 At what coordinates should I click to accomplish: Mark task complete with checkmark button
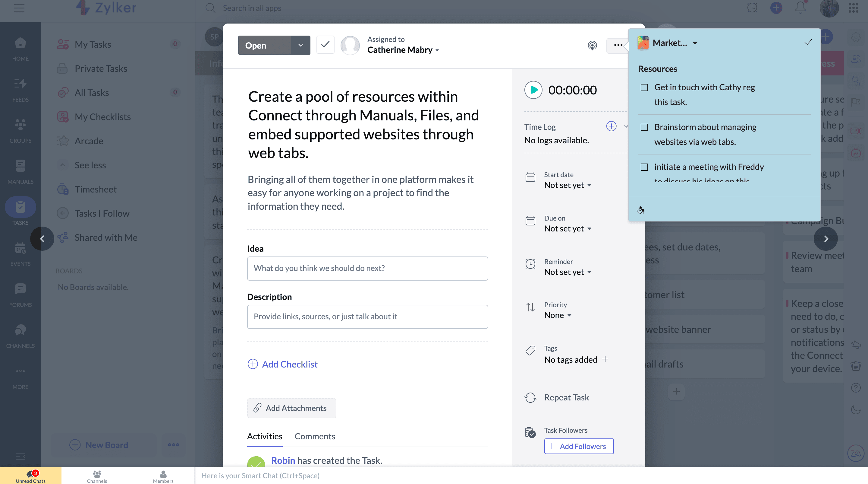click(x=325, y=45)
